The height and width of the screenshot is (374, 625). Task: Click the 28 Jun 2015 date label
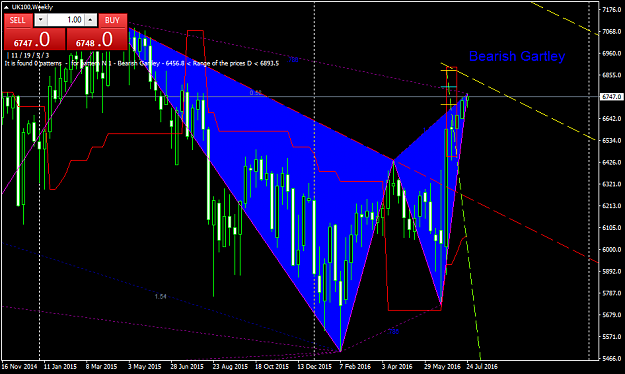[x=187, y=366]
